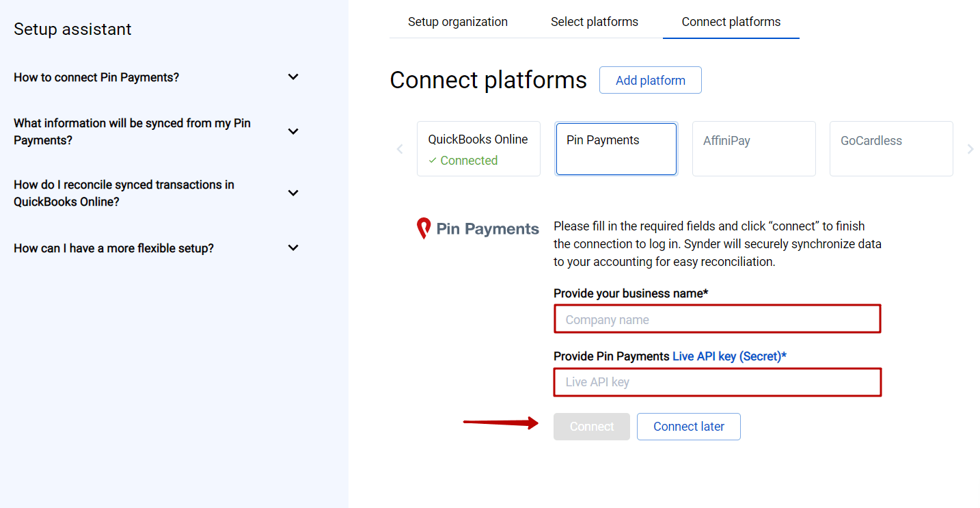The width and height of the screenshot is (980, 508).
Task: Click the Connect later button
Action: click(x=688, y=426)
